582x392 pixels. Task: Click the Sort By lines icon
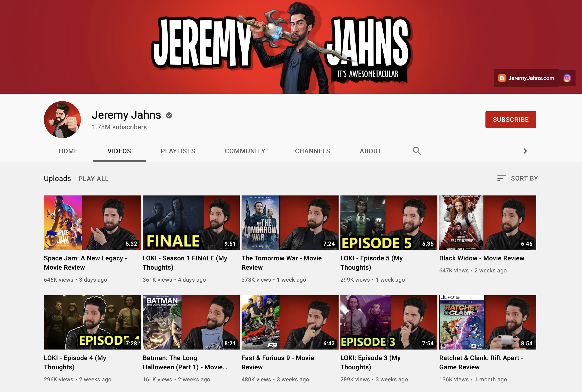click(501, 178)
